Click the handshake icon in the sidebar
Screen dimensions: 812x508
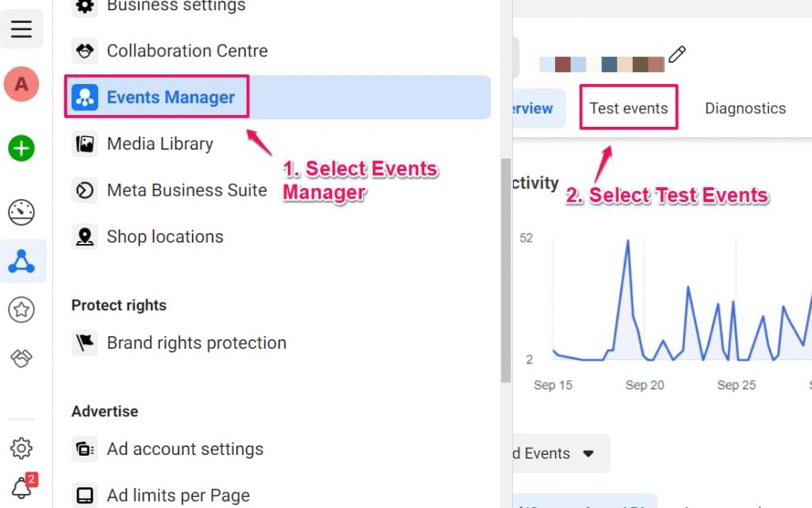(x=21, y=358)
